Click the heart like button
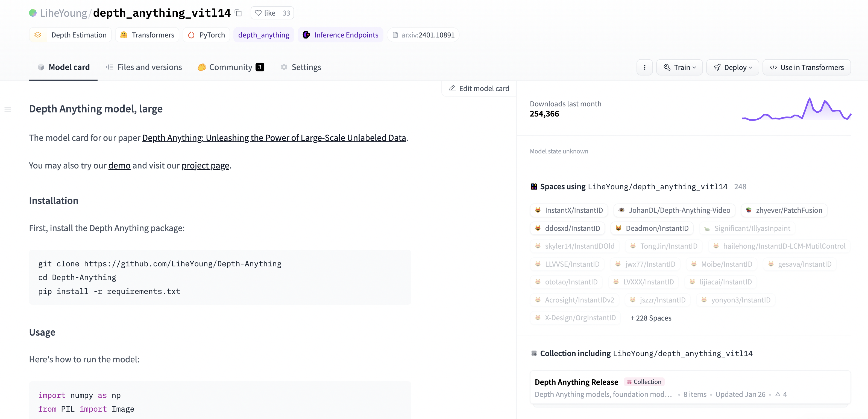 [x=265, y=13]
